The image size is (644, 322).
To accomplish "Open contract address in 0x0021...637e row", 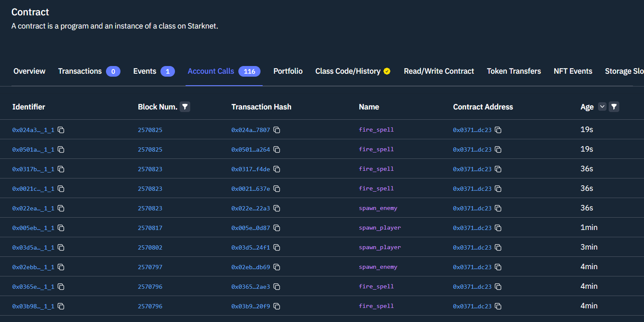I will tap(472, 189).
